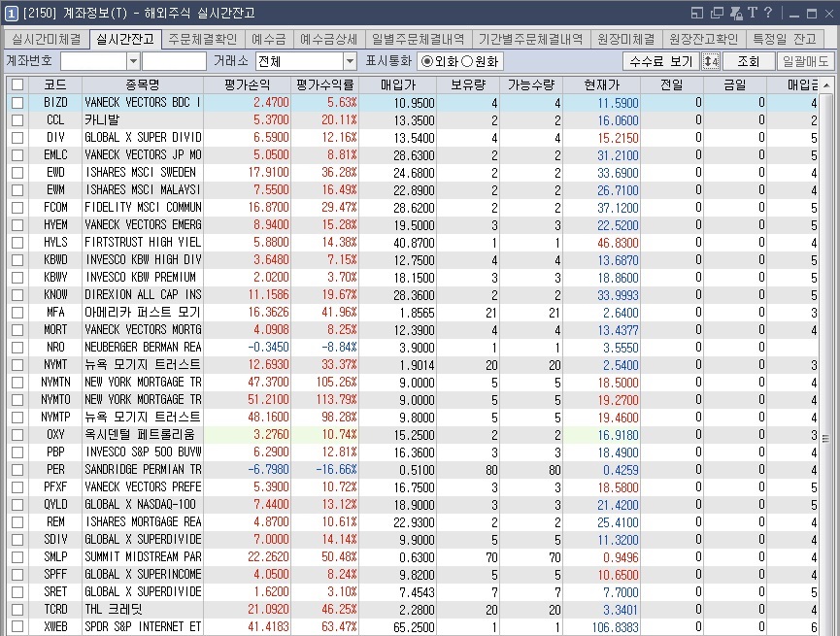The image size is (840, 636).
Task: Check the EWD row checkbox
Action: 17,173
